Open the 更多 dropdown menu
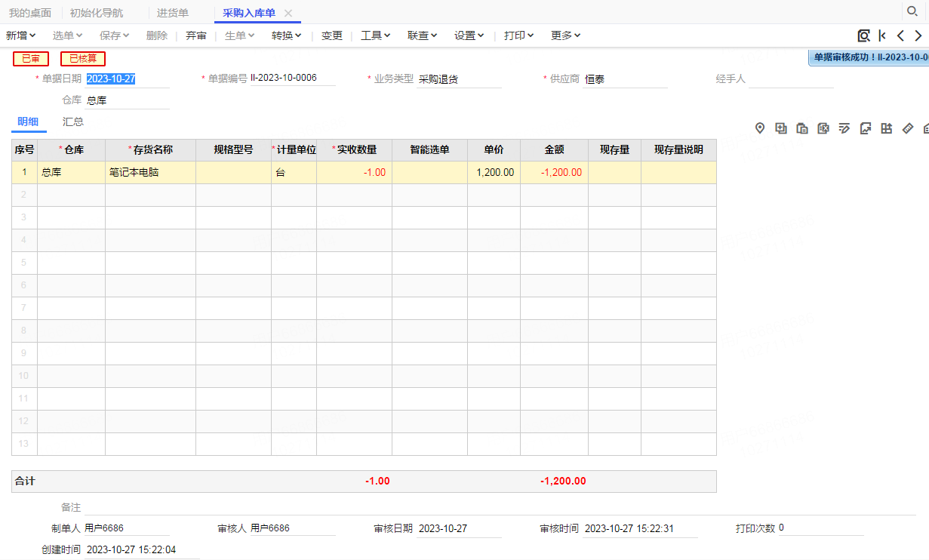The height and width of the screenshot is (560, 929). [x=566, y=35]
